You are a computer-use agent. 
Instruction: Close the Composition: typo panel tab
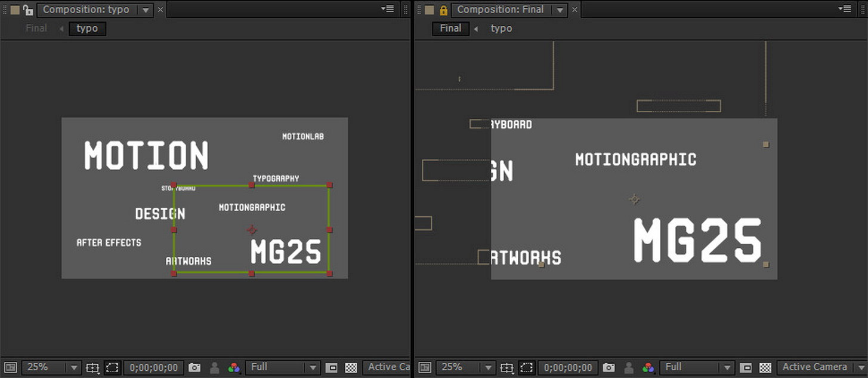tap(160, 10)
